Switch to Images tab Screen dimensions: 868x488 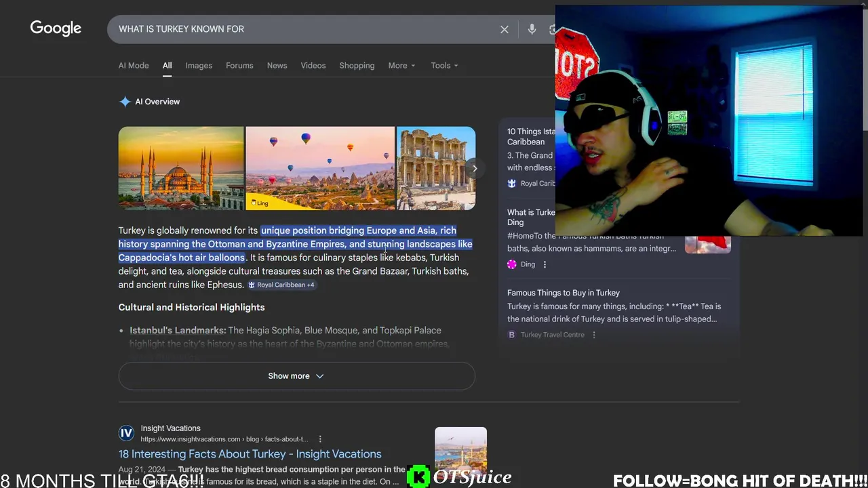point(199,66)
